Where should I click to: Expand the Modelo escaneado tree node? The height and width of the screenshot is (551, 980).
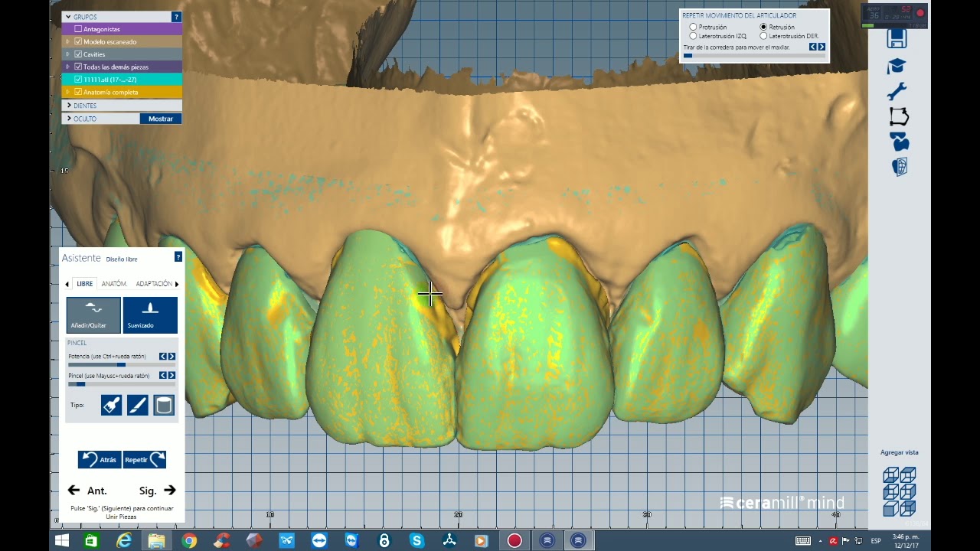coord(67,42)
